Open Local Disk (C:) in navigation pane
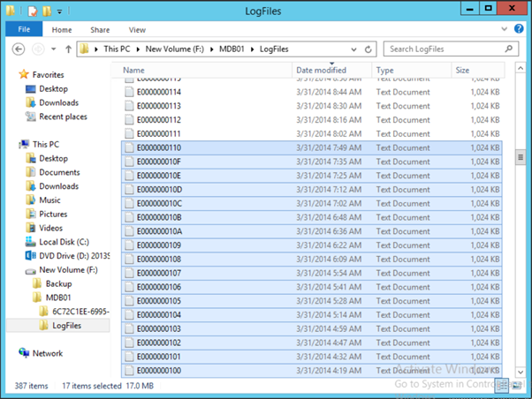Image resolution: width=532 pixels, height=399 pixels. click(x=64, y=242)
